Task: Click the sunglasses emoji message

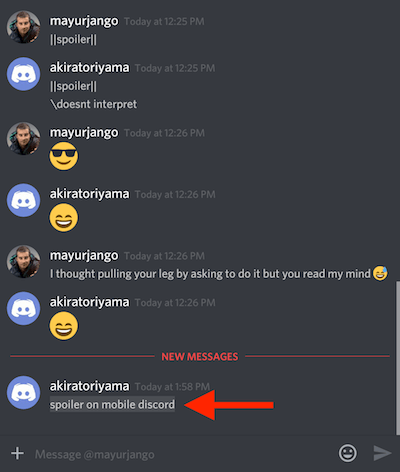Action: pos(64,156)
